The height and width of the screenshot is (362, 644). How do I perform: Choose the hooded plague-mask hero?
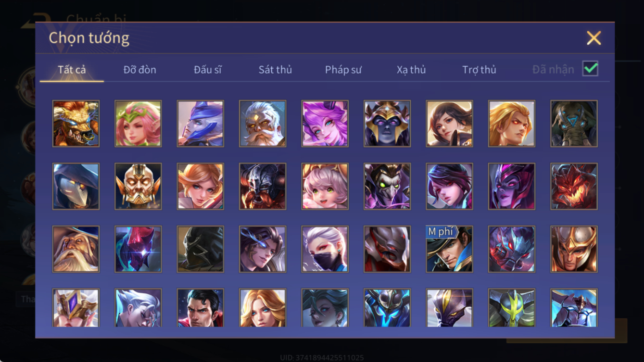[76, 187]
